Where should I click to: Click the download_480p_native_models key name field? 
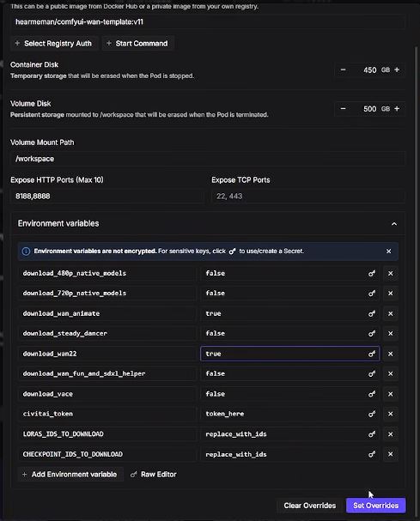[107, 274]
